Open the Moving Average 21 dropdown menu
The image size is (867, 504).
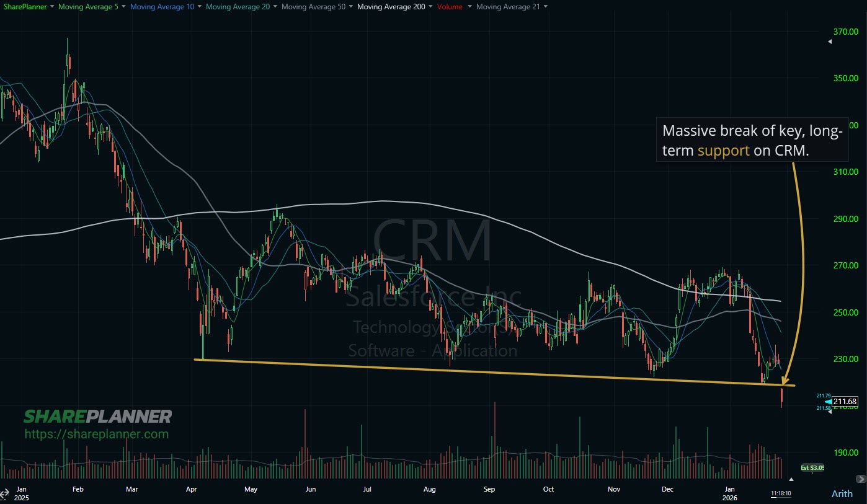click(545, 7)
